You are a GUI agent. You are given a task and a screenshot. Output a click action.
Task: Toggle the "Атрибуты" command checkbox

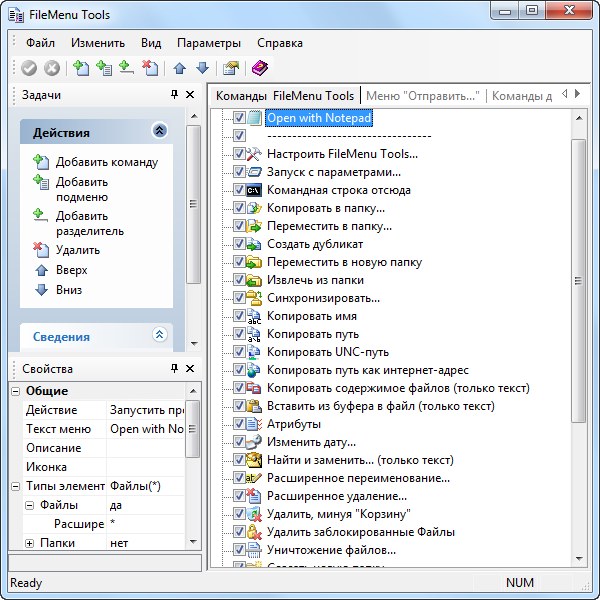(239, 424)
